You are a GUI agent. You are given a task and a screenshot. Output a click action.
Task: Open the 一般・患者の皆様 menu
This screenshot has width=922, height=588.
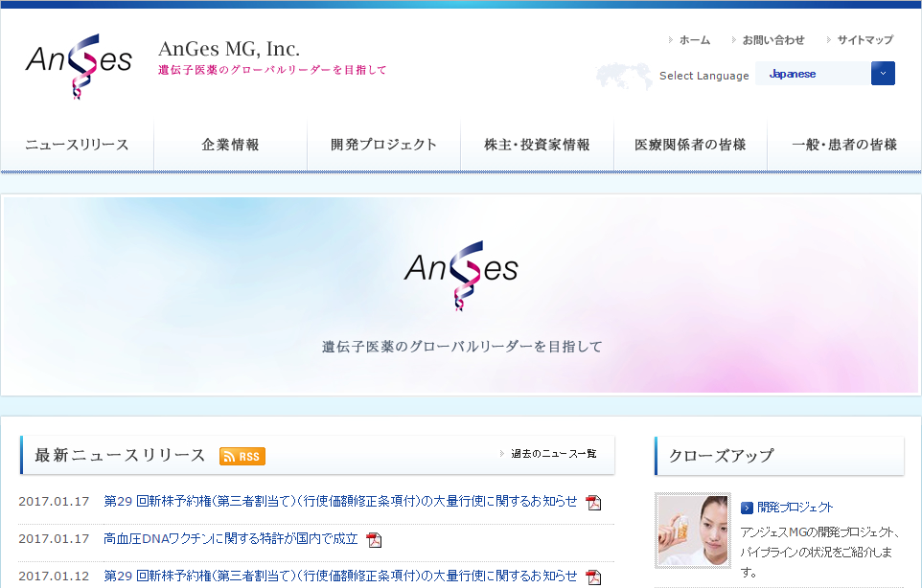[844, 145]
